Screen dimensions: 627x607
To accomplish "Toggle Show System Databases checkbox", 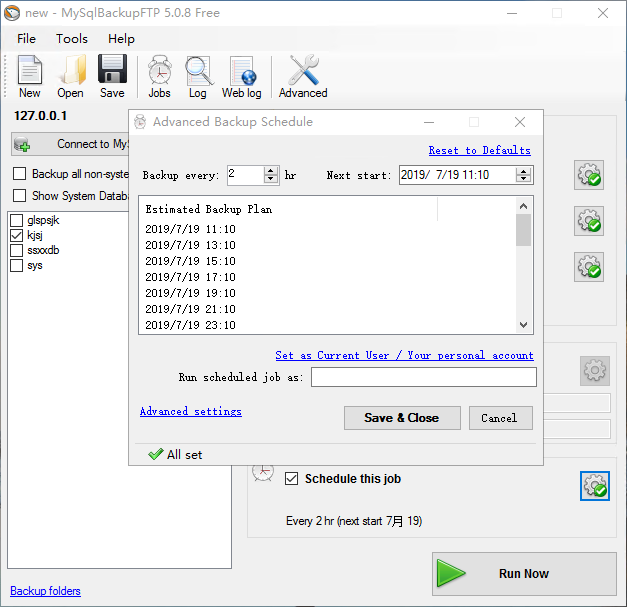I will point(19,196).
